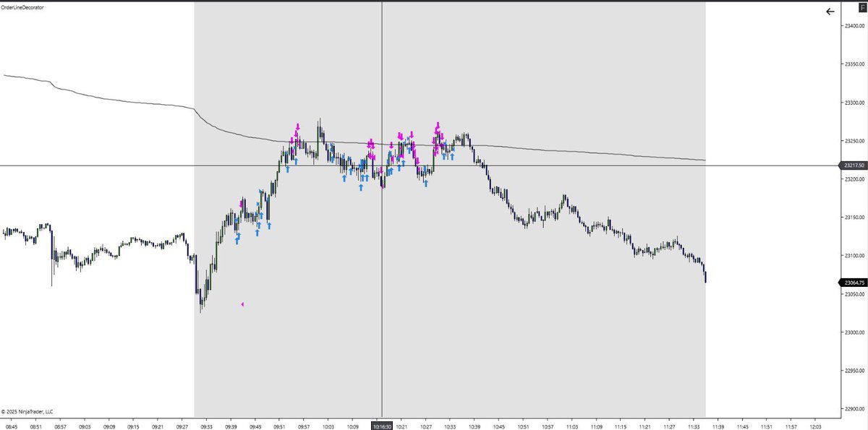Click the 09:21 time axis label
The image size is (868, 430).
157,426
